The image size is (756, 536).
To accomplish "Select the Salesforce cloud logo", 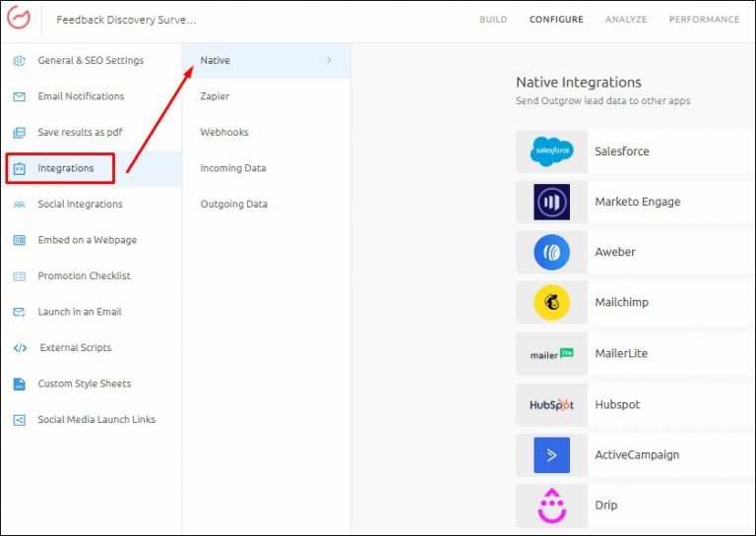I will pyautogui.click(x=551, y=151).
